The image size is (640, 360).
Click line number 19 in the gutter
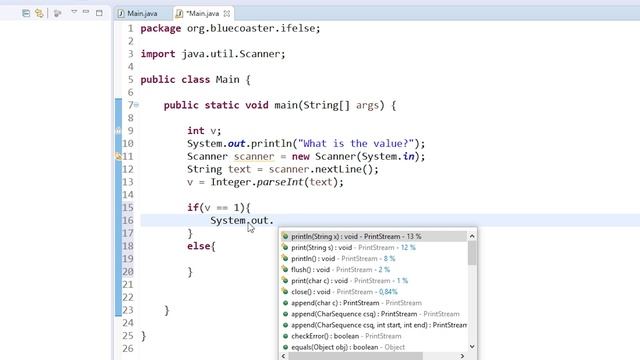coord(128,259)
